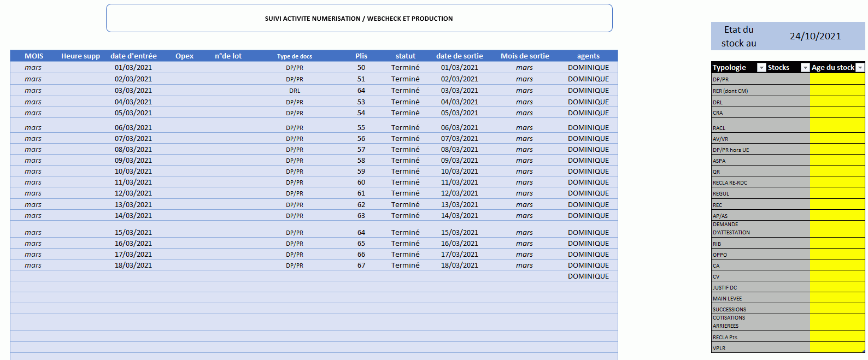This screenshot has height=360, width=868.
Task: Select the 'VPLR' typologie cell
Action: pos(760,348)
